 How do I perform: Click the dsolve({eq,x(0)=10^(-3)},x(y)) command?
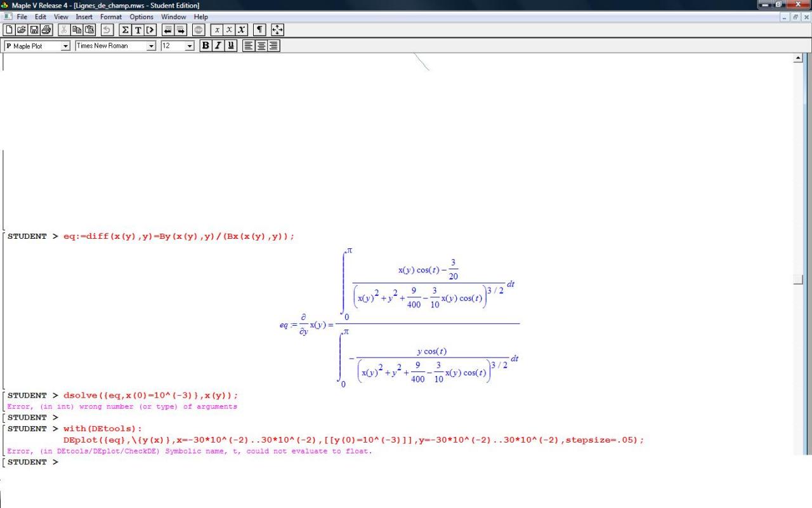click(151, 396)
